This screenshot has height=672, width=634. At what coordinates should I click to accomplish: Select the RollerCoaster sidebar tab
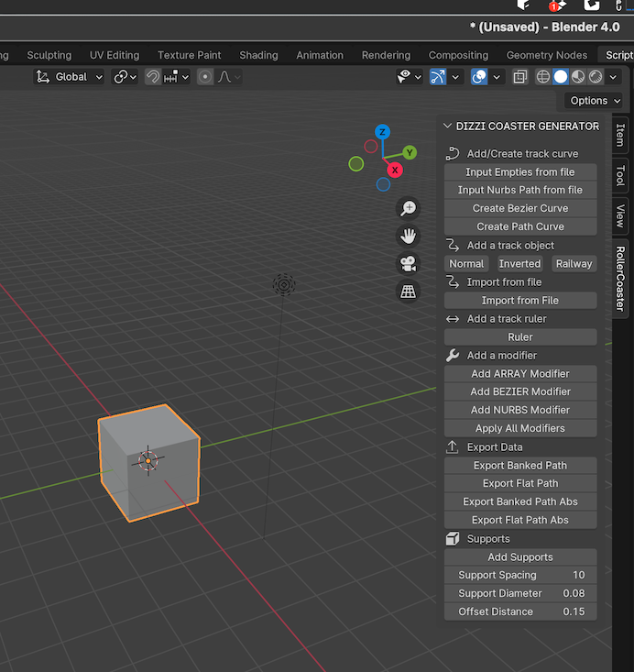pyautogui.click(x=620, y=278)
